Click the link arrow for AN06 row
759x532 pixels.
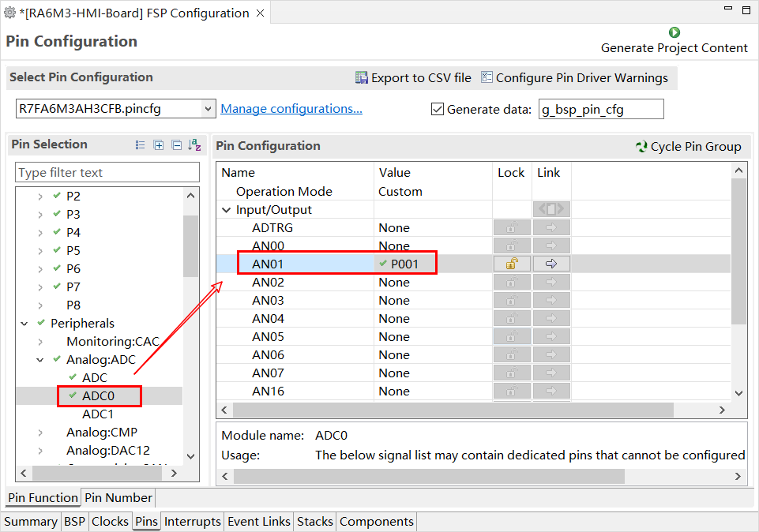click(551, 354)
